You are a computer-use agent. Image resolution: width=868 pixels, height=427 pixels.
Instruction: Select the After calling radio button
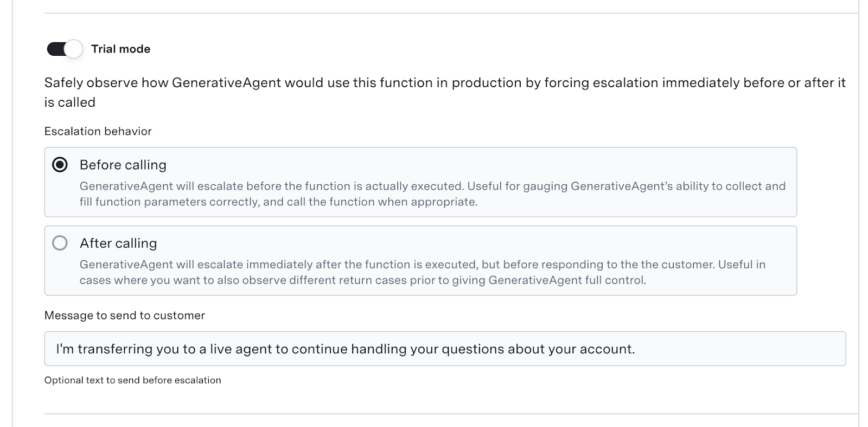click(x=60, y=243)
